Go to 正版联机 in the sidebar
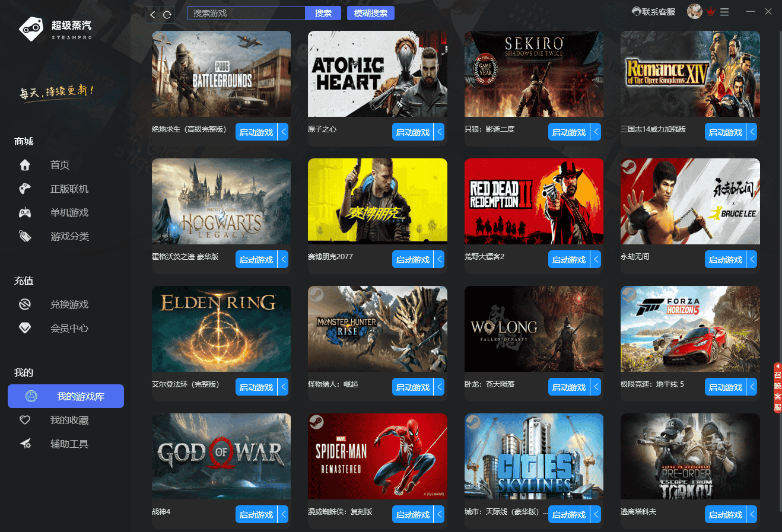The image size is (782, 532). 69,189
